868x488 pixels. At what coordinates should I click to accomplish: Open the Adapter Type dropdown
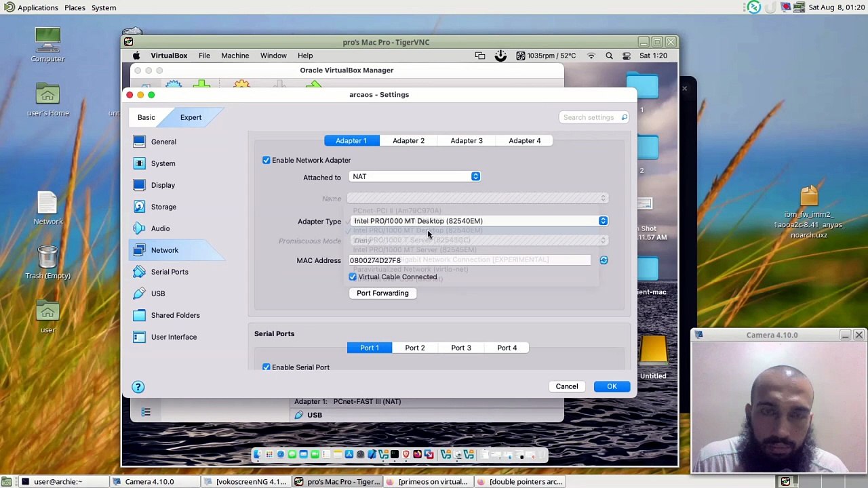(479, 221)
